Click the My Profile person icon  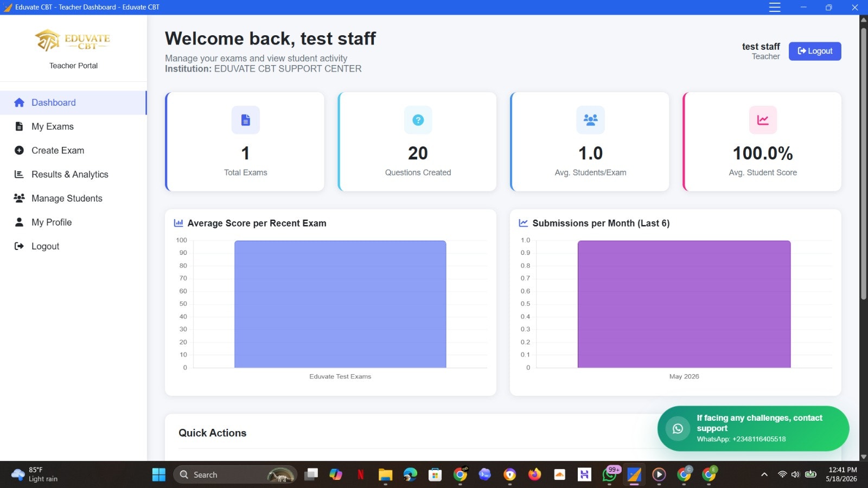click(19, 222)
